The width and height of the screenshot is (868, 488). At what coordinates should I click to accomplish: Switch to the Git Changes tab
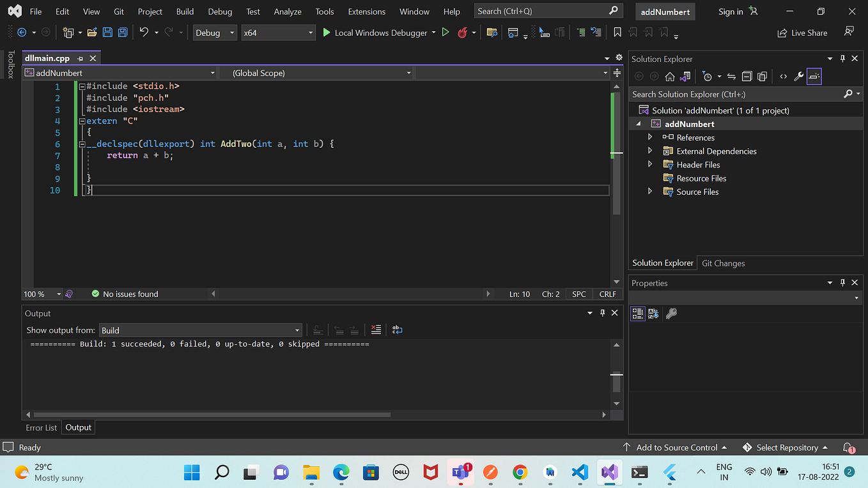click(723, 263)
